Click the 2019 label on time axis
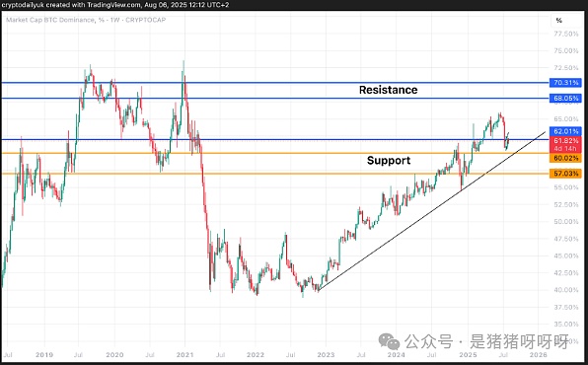Screen dimensions: 588x365 click(x=44, y=354)
